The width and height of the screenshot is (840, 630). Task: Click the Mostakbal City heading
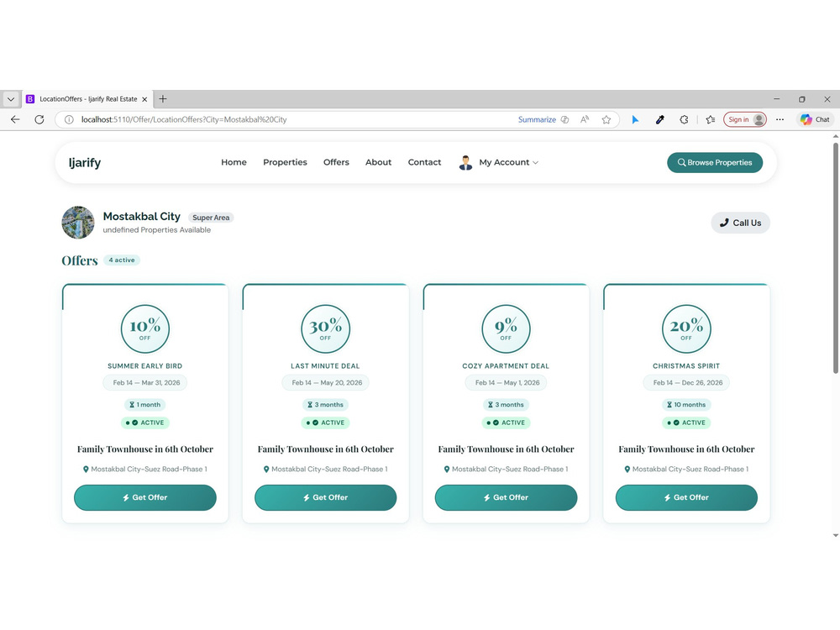tap(141, 217)
